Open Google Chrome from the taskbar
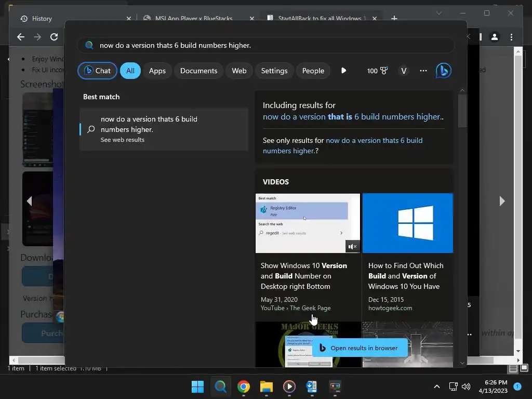532x399 pixels. (x=244, y=387)
